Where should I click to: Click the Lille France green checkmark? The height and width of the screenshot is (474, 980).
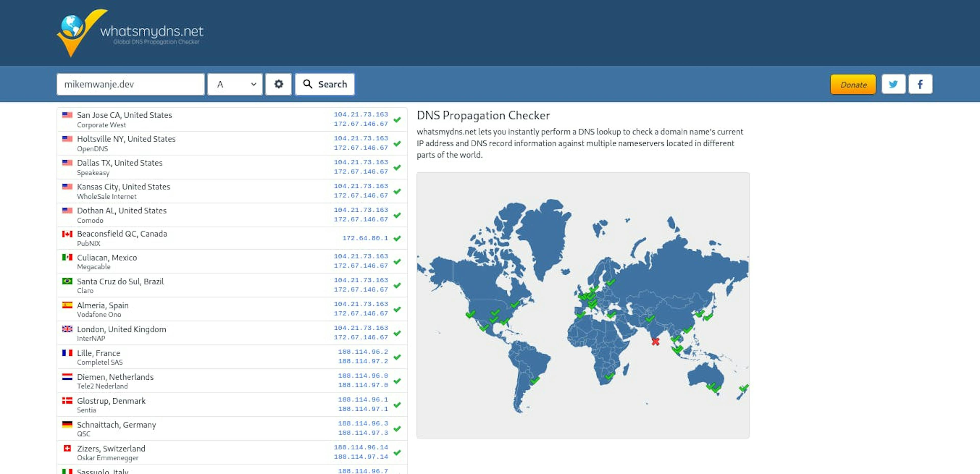pos(397,357)
